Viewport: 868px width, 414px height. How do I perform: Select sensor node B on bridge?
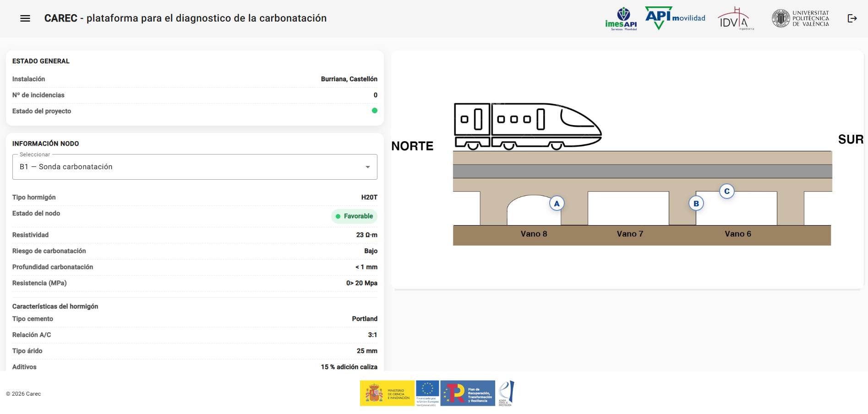tap(696, 204)
